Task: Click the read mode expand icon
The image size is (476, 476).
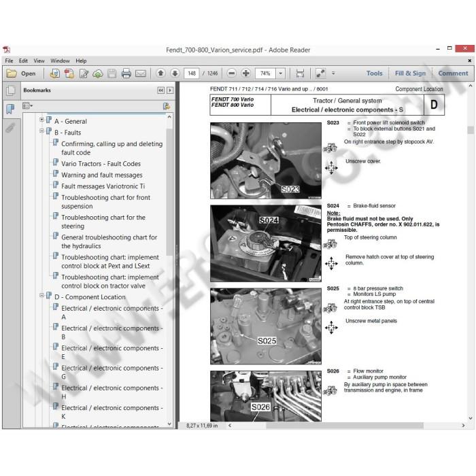Action: pyautogui.click(x=320, y=73)
